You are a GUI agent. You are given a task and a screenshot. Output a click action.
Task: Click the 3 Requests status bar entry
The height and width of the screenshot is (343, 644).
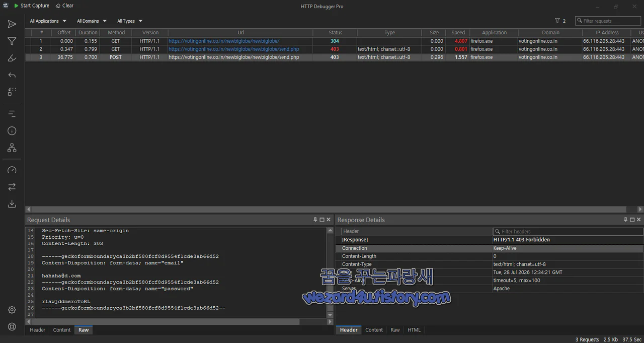(x=587, y=339)
